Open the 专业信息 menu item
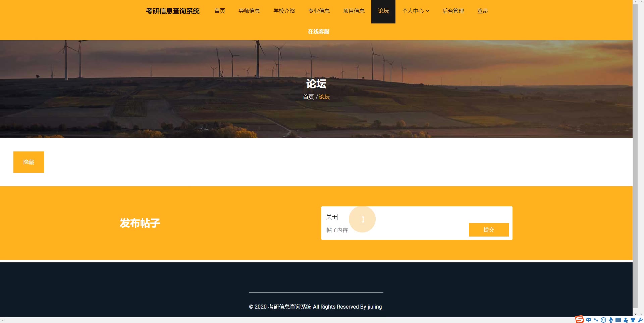Image resolution: width=644 pixels, height=323 pixels. click(319, 11)
